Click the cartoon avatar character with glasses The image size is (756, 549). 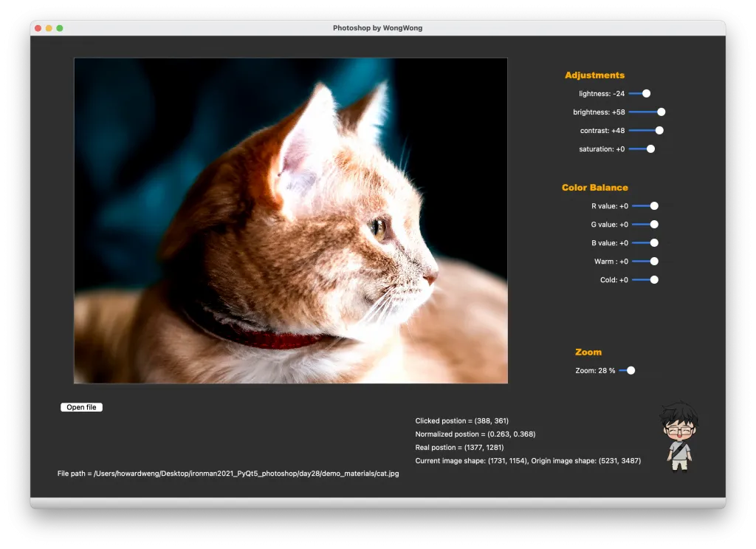point(679,437)
